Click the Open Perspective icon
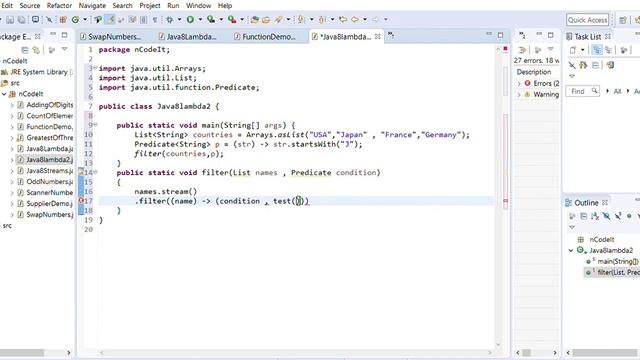The height and width of the screenshot is (360, 640). coord(623,20)
